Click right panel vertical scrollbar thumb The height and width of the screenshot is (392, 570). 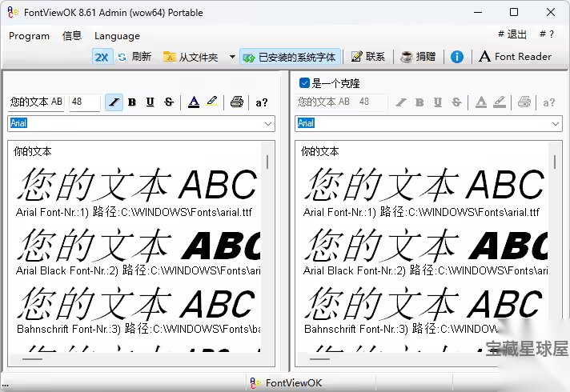click(x=554, y=162)
